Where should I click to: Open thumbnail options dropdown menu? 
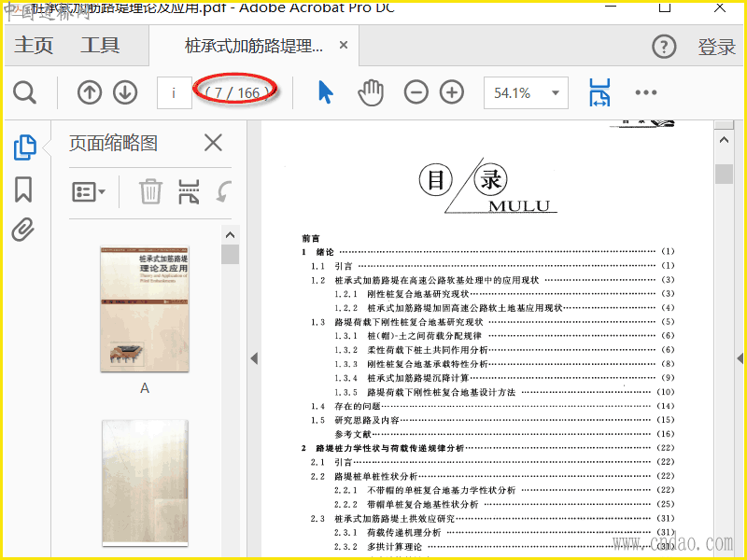coord(88,192)
